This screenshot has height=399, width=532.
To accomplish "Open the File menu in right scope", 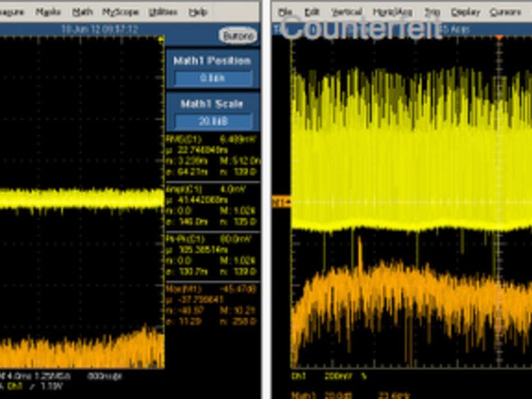I will tap(285, 12).
